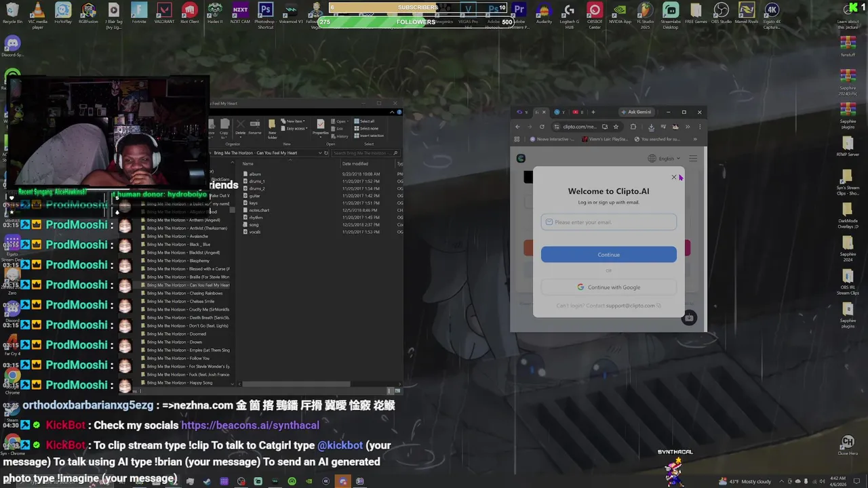This screenshot has height=488, width=868.
Task: Open the Voicemod V3 desktop icon
Action: click(291, 14)
